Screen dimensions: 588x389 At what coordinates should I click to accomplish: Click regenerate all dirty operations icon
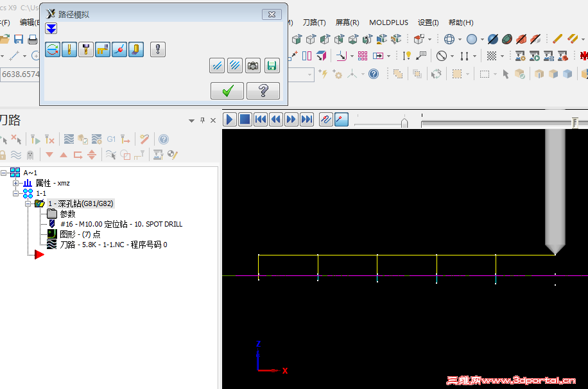[49, 139]
